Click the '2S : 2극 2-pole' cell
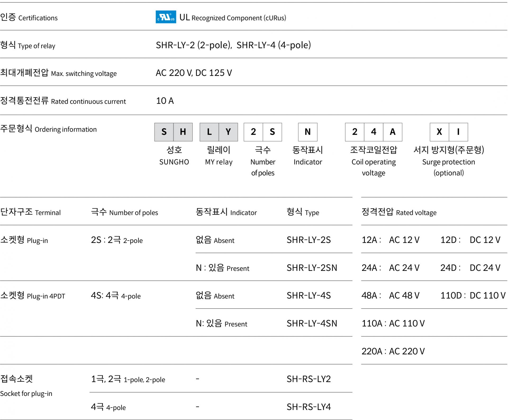Screen dimensions: 508x420 point(117,240)
